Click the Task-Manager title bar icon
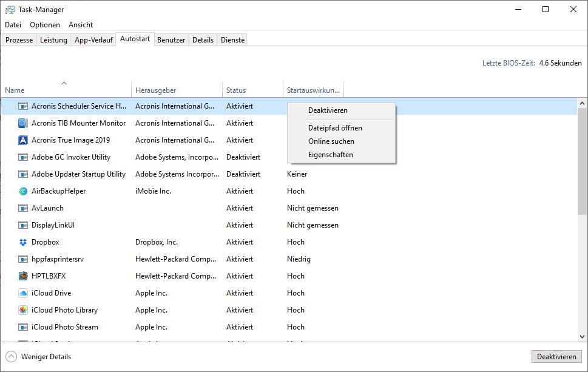Screen dimensions: 588x372 coord(10,10)
